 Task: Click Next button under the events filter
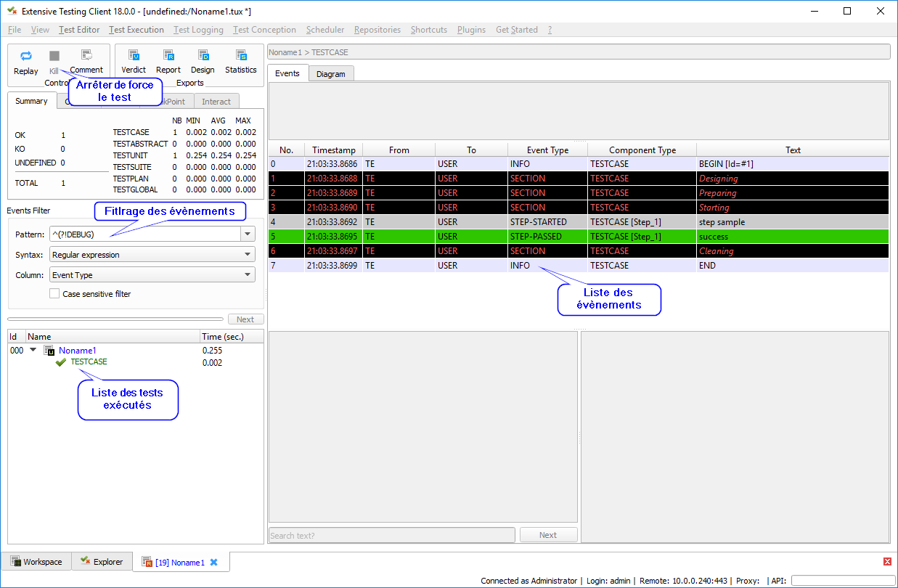245,319
